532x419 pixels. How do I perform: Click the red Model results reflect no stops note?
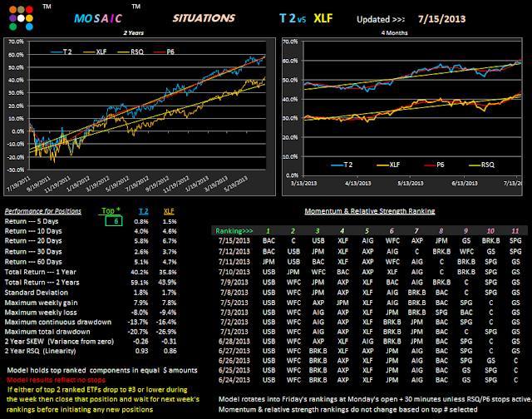pos(56,380)
